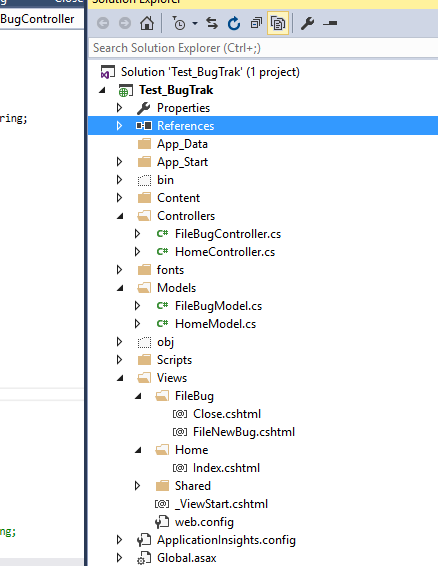Toggle Show All Files button
This screenshot has width=438, height=566.
point(278,23)
